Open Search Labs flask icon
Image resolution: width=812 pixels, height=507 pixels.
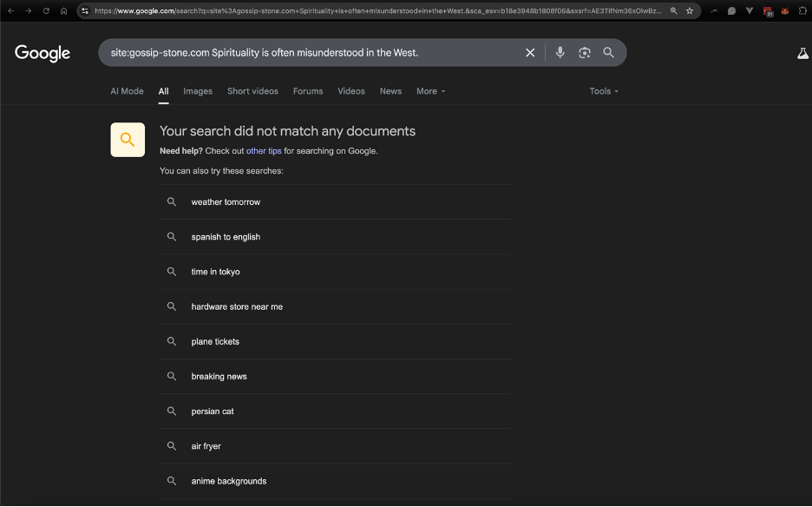click(802, 53)
